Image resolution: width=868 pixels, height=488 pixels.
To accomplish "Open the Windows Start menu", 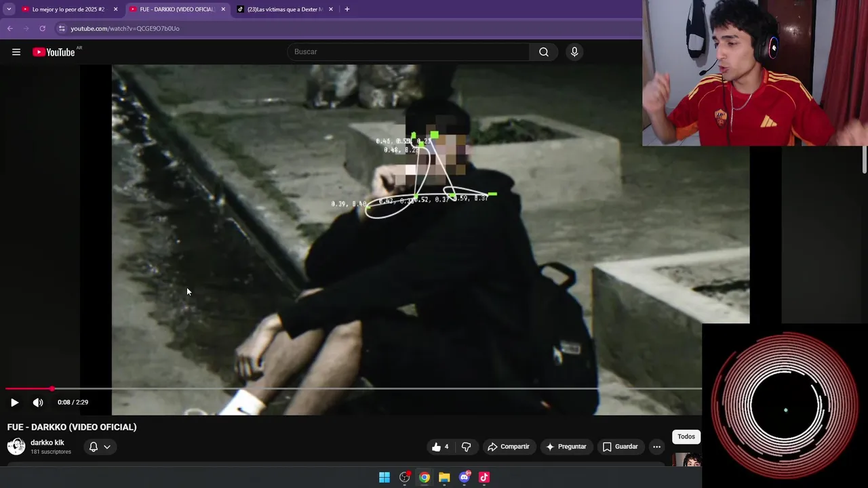I will [384, 477].
